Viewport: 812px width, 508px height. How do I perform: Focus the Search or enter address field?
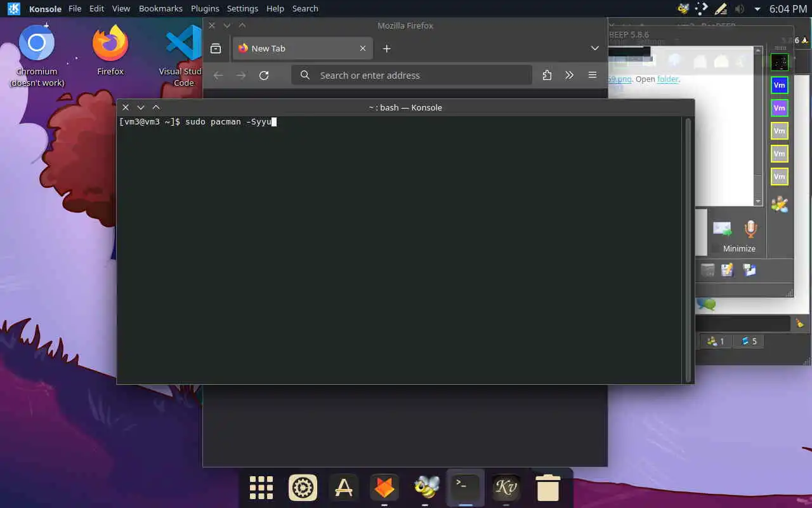click(x=412, y=75)
